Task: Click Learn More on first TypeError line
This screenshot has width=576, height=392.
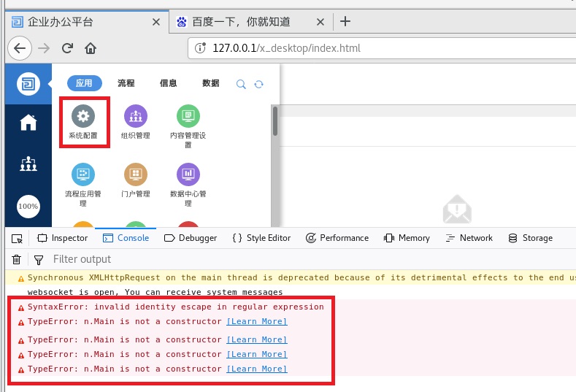Action: click(x=257, y=321)
